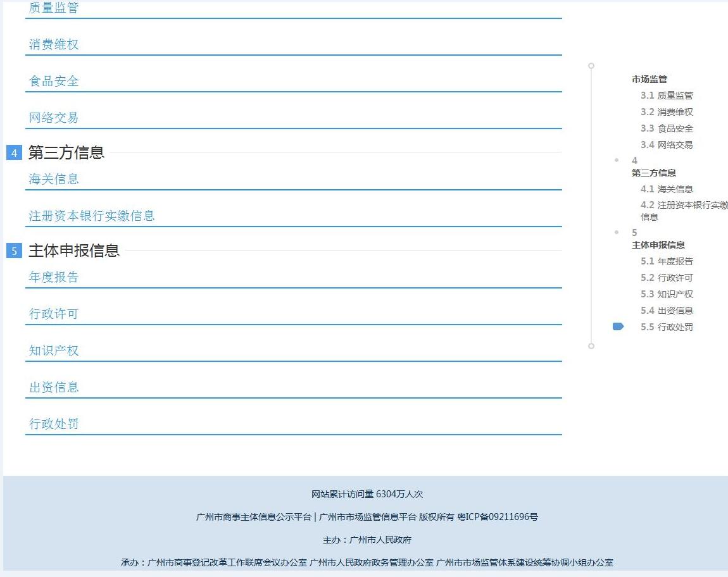Open the 消费维权 section link
Viewport: 728px width, 577px height.
pos(53,44)
